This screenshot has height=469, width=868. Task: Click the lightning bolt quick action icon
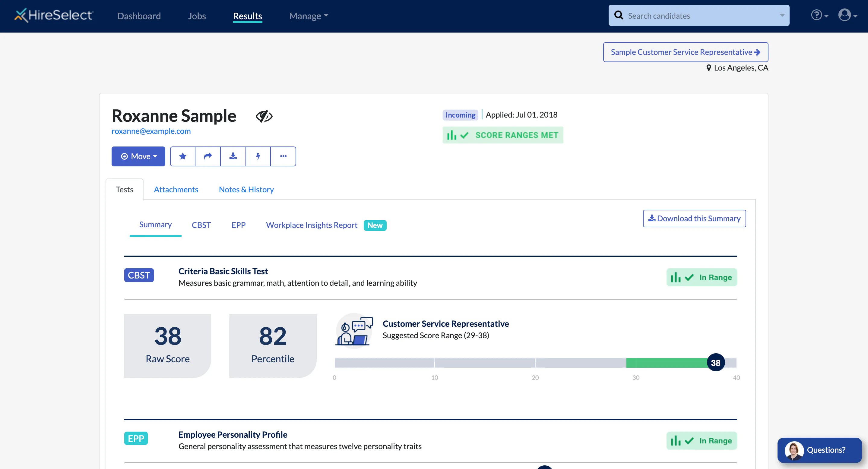click(x=258, y=156)
